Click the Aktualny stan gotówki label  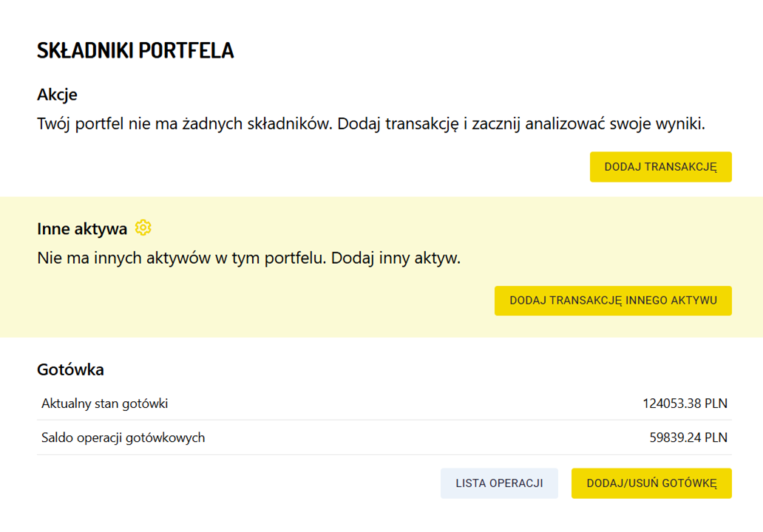coord(105,403)
